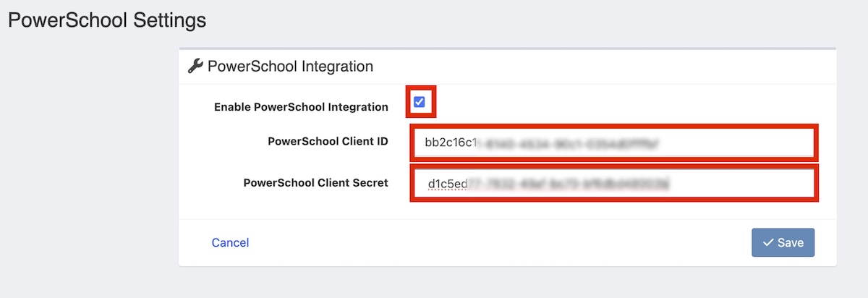Image resolution: width=868 pixels, height=298 pixels.
Task: Cancel the PowerSchool settings changes
Action: 230,243
